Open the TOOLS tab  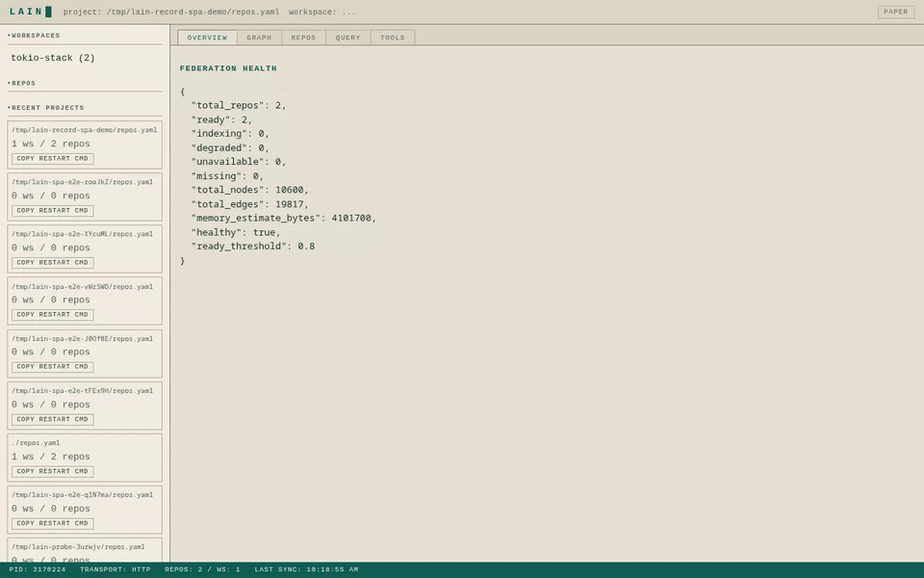(393, 38)
